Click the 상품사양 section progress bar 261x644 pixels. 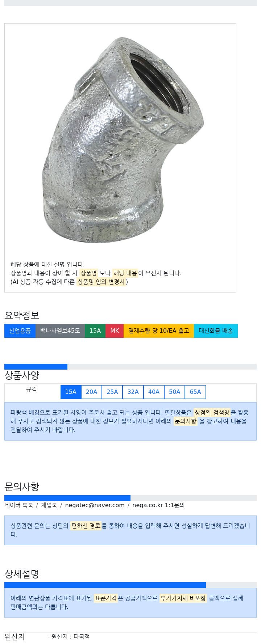pyautogui.click(x=130, y=367)
